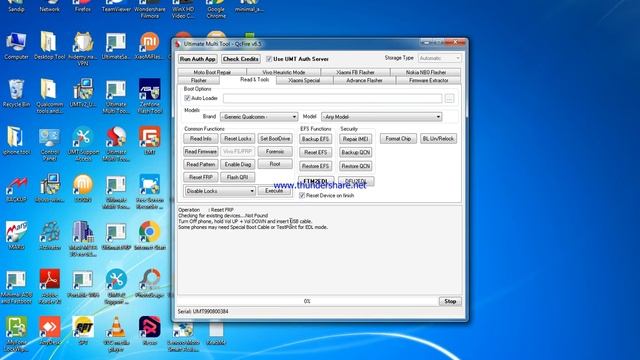Open the Nokia NBD Flasher tab

pyautogui.click(x=426, y=72)
